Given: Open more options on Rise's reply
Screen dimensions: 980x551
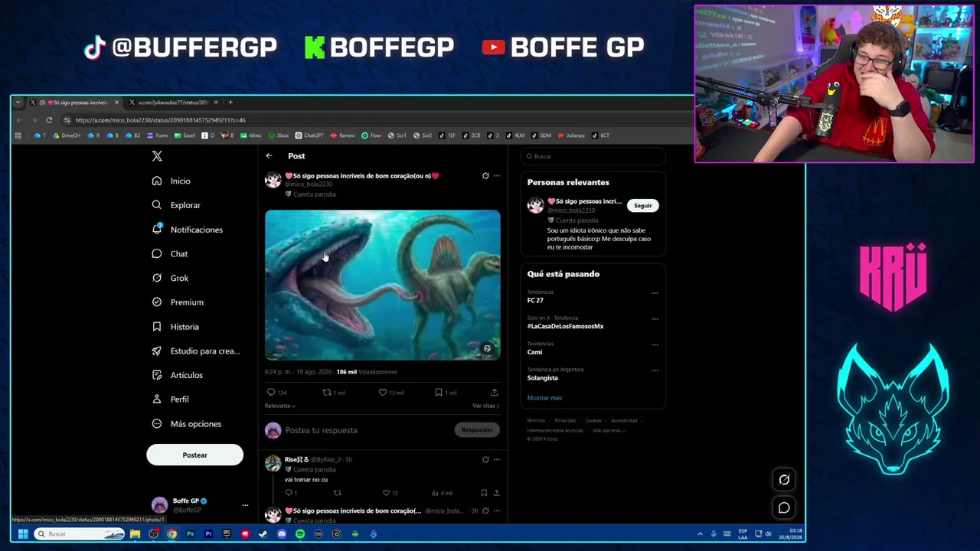Looking at the screenshot, I should click(496, 460).
